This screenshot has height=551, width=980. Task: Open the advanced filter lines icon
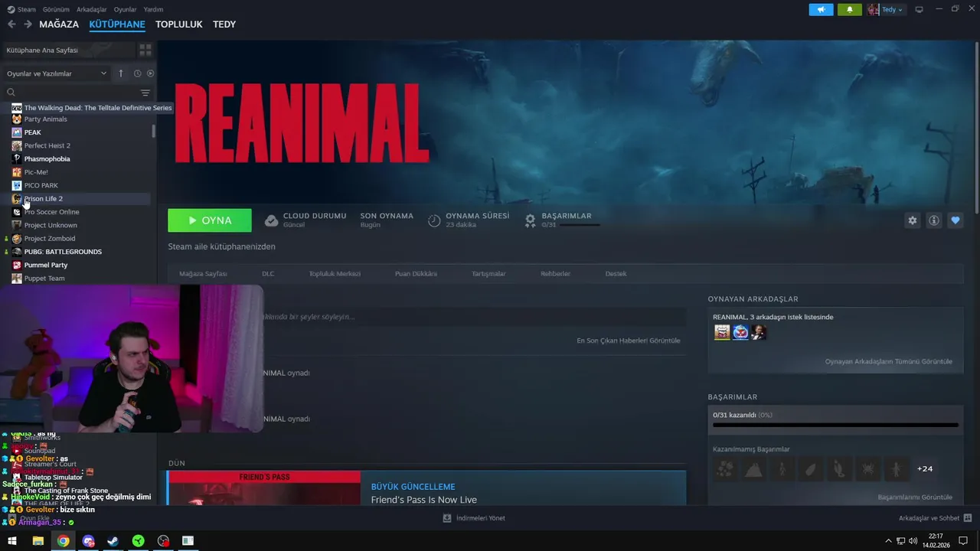click(145, 93)
